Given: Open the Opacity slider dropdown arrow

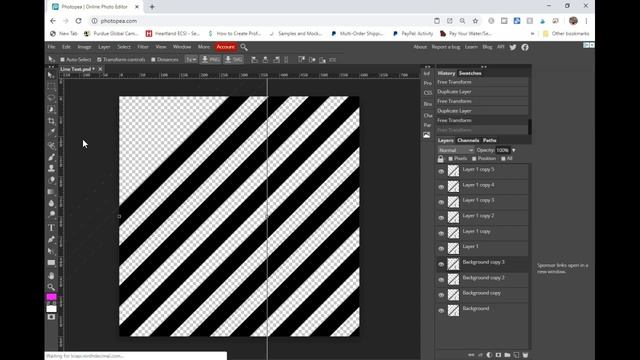Looking at the screenshot, I should (513, 150).
